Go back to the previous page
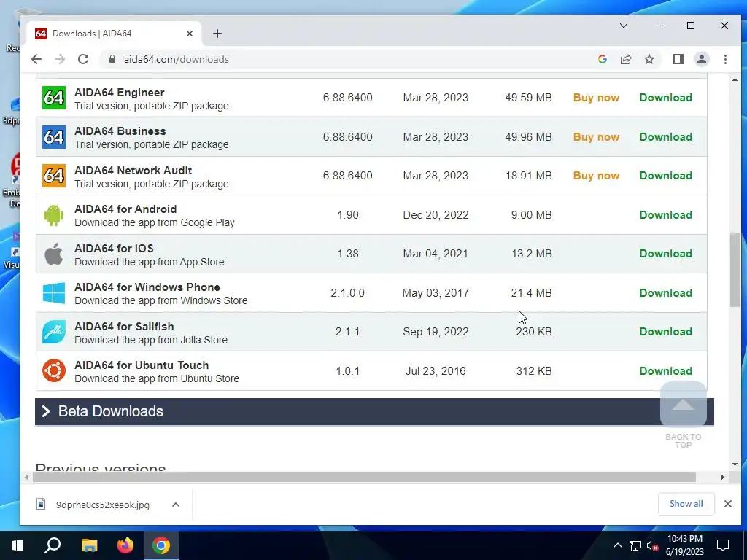 tap(36, 59)
